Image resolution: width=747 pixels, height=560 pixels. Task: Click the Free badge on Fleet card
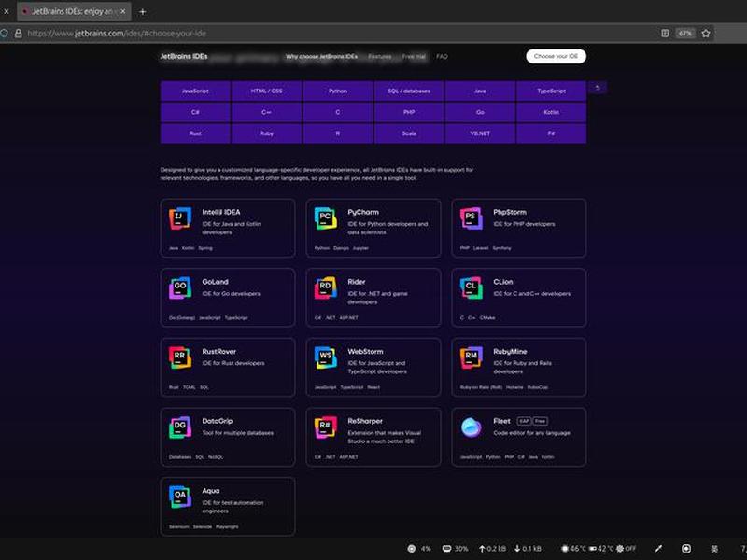pyautogui.click(x=541, y=421)
